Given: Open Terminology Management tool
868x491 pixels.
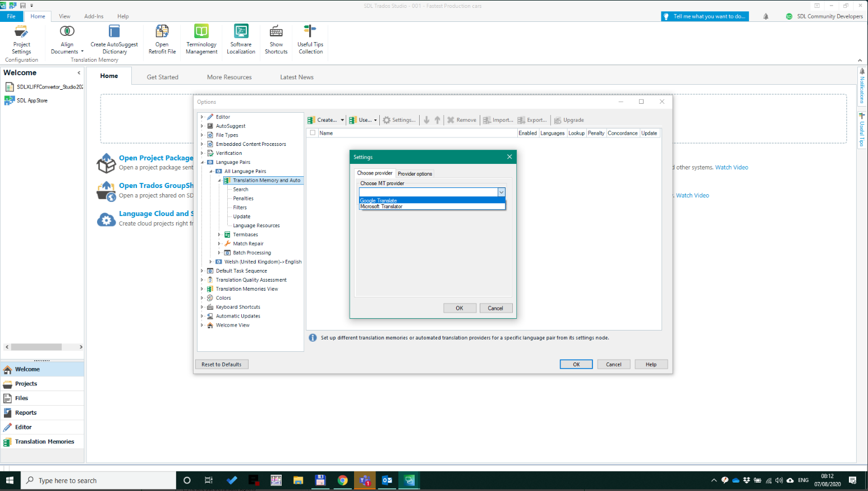Looking at the screenshot, I should pos(201,39).
